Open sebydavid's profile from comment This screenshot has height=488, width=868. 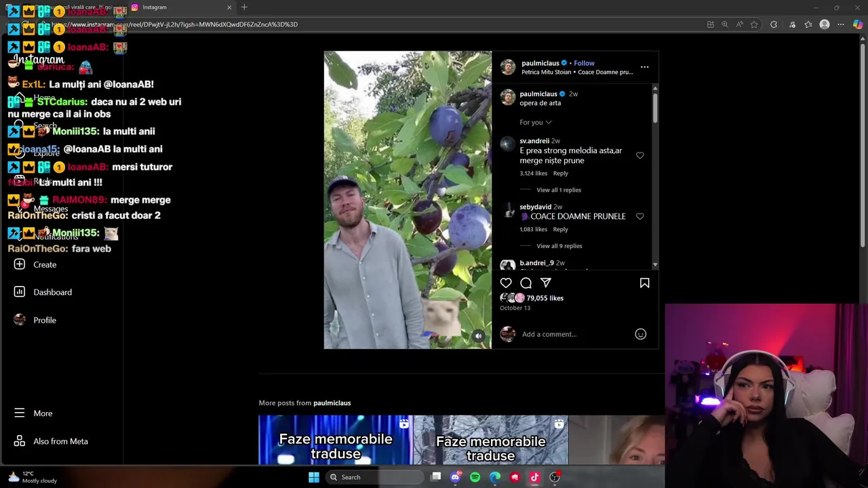535,207
